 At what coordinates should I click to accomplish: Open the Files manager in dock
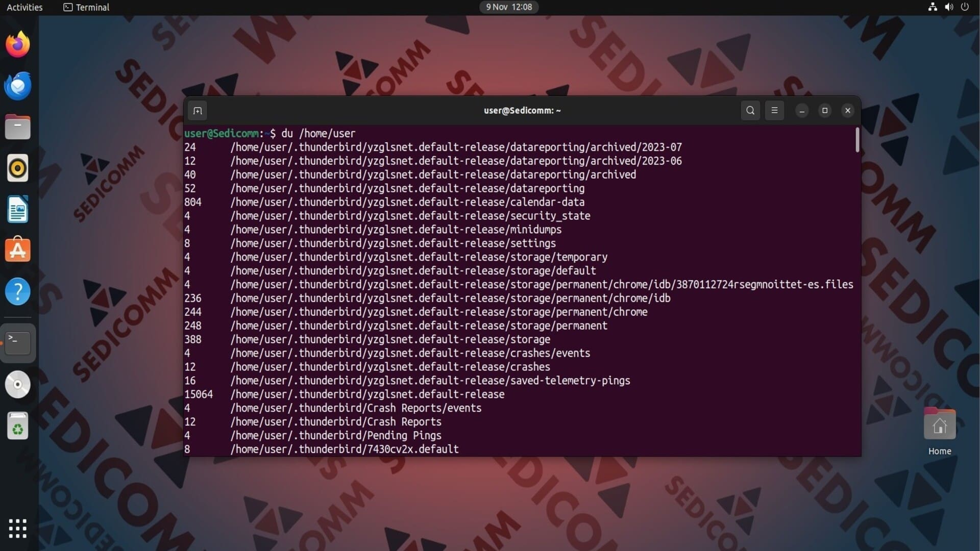(x=18, y=127)
